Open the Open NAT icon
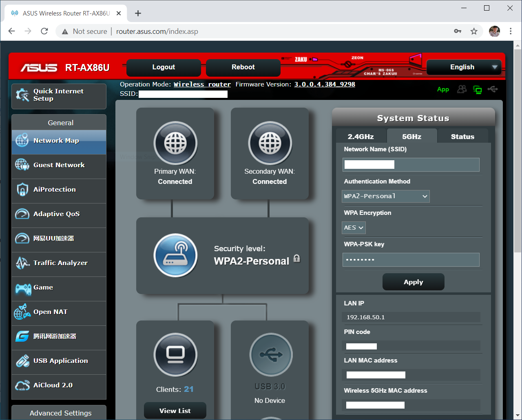The width and height of the screenshot is (522, 420). pos(22,312)
